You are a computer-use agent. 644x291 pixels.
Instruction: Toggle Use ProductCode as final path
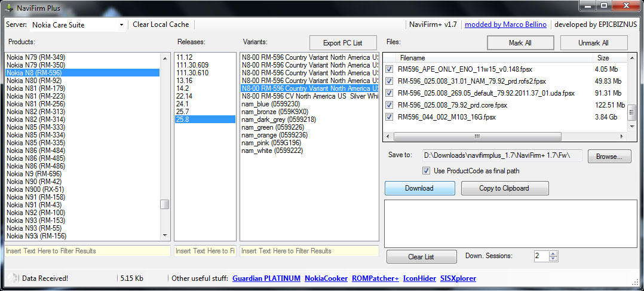pyautogui.click(x=427, y=170)
